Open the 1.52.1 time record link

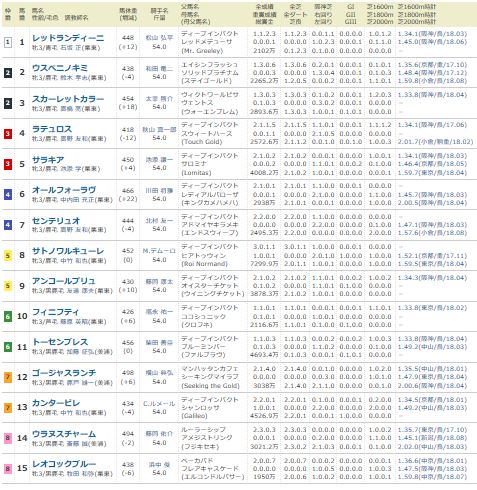pyautogui.click(x=432, y=256)
